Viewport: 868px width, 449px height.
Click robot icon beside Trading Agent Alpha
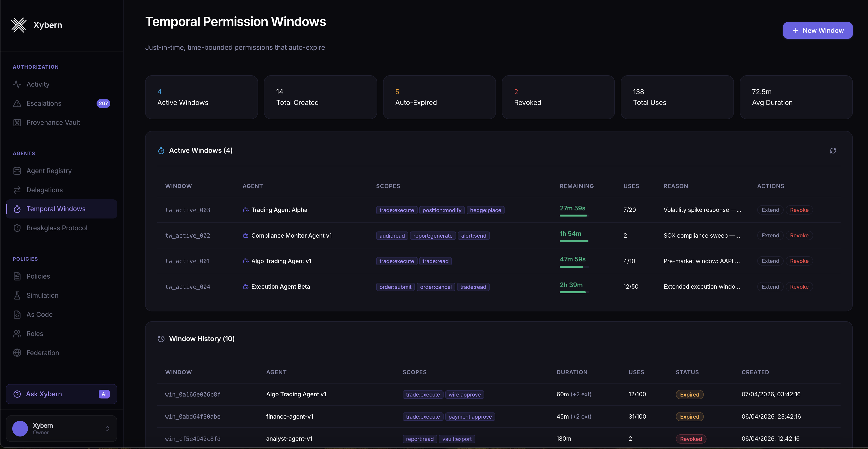pyautogui.click(x=246, y=210)
